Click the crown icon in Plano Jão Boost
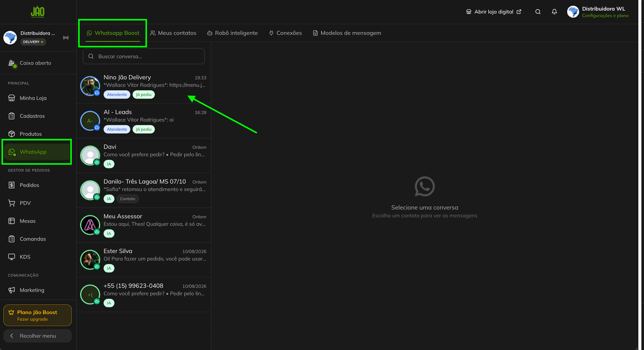This screenshot has width=644, height=350. click(11, 312)
